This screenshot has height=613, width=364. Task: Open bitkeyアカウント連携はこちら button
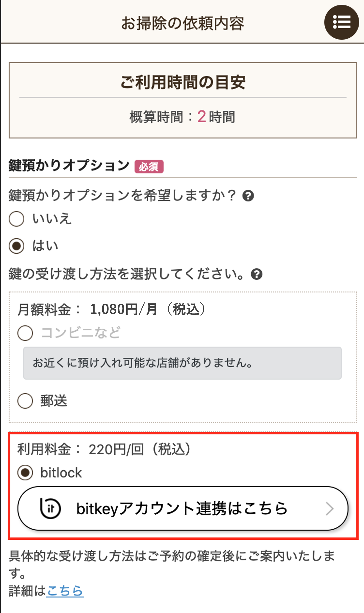[183, 508]
